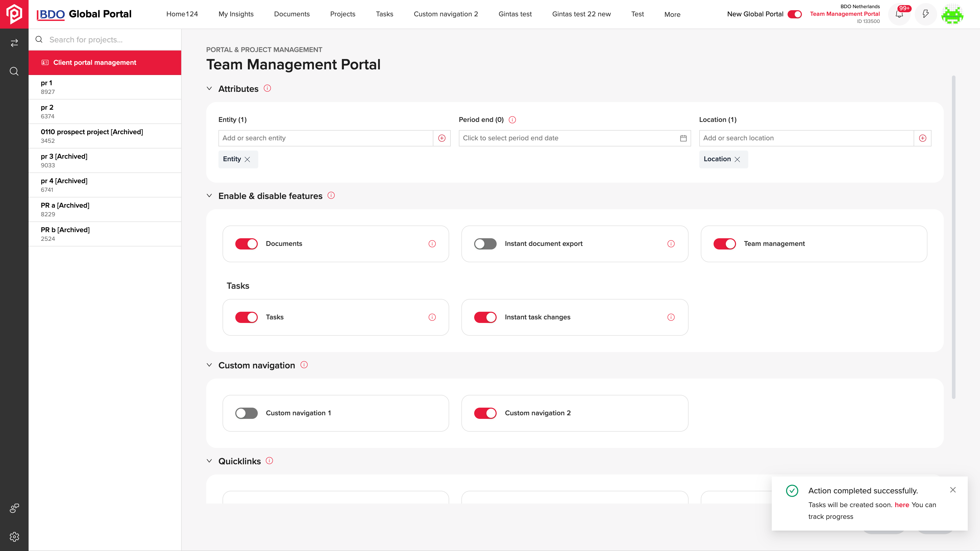The width and height of the screenshot is (980, 551).
Task: Open Gintas test 22 new nav item
Action: (x=581, y=14)
